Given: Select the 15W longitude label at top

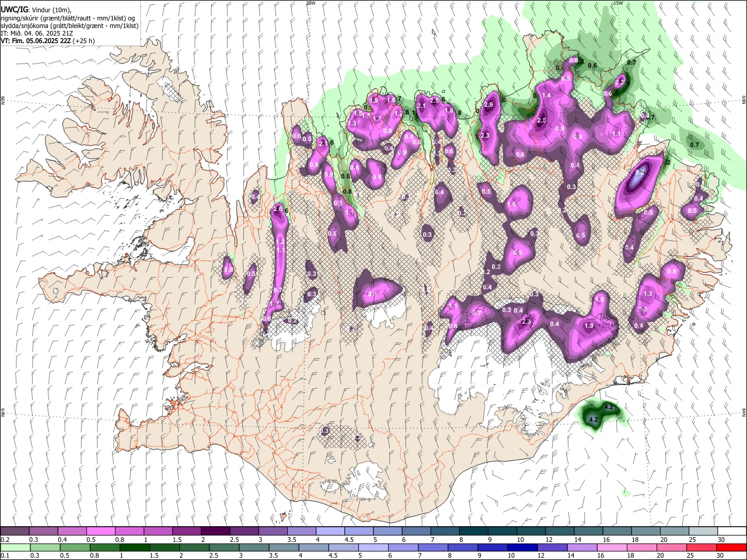Looking at the screenshot, I should click(x=618, y=3).
